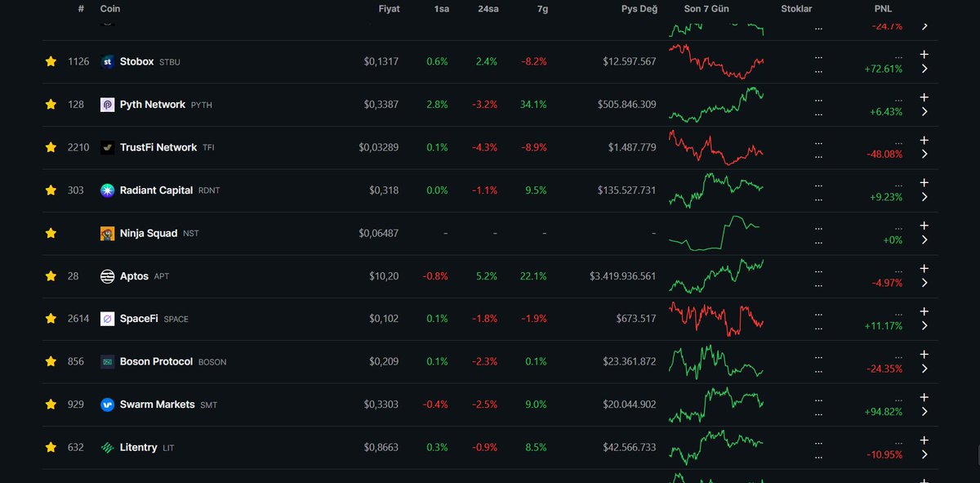The image size is (980, 483).
Task: Click the plus icon in Litentry row
Action: 924,440
